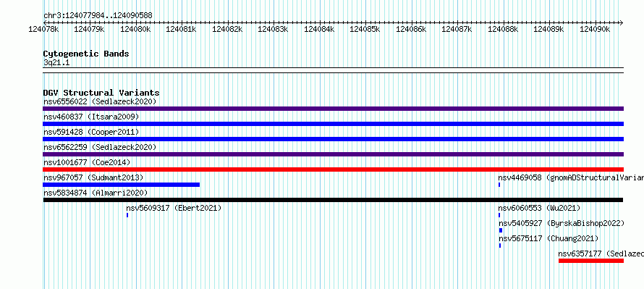
Task: Click the 124085k ruler label
Action: point(365,29)
